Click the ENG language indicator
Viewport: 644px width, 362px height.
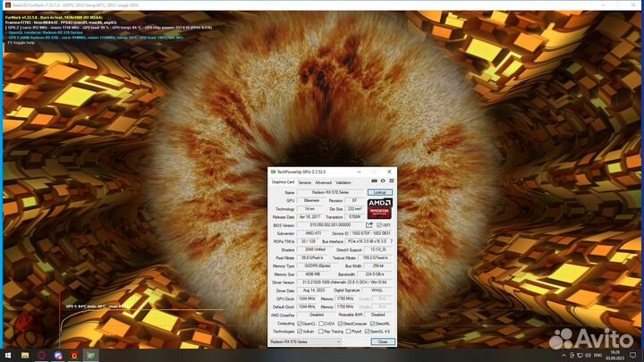click(x=598, y=355)
